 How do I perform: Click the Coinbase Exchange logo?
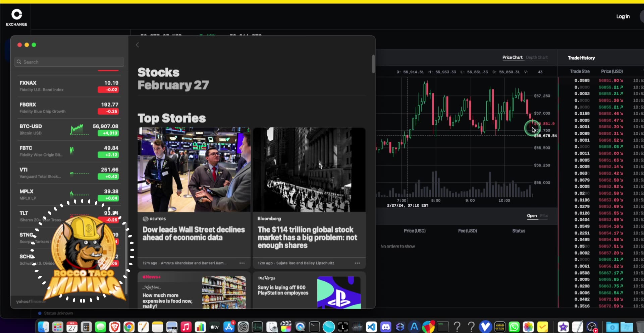[16, 17]
